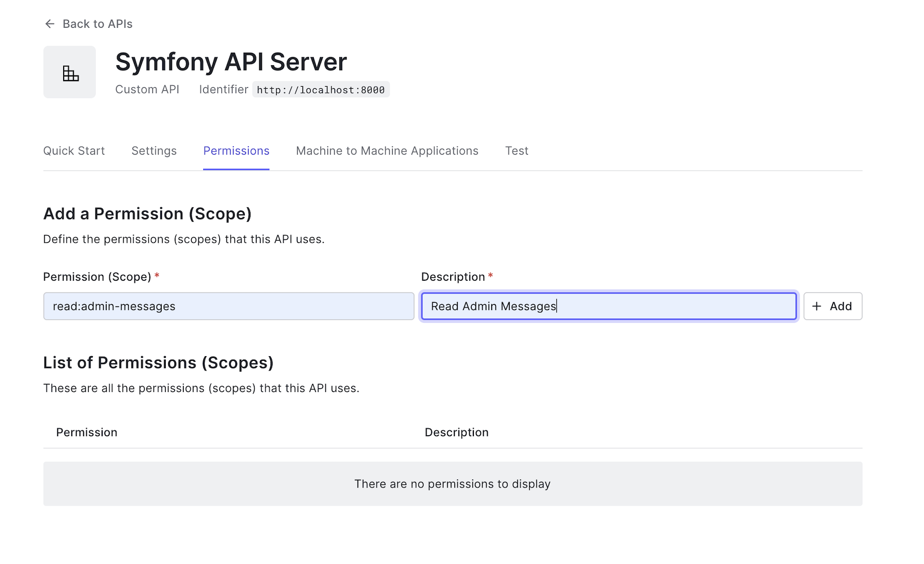Click the Symfony API Server logo icon

(70, 72)
